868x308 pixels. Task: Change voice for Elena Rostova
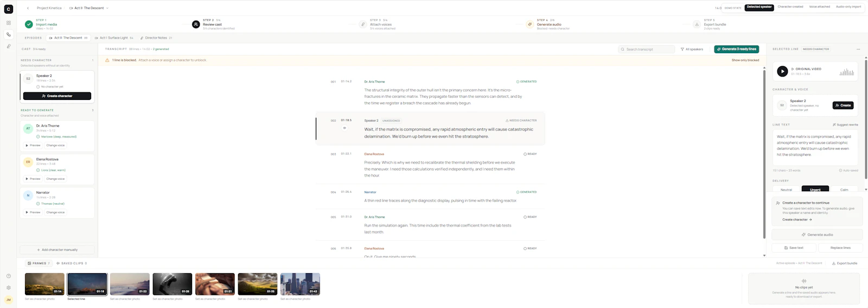55,179
